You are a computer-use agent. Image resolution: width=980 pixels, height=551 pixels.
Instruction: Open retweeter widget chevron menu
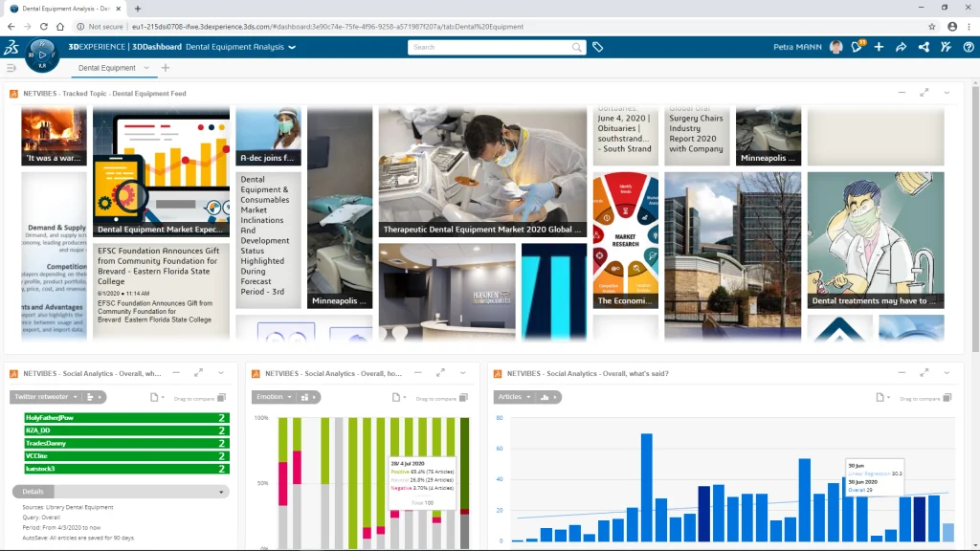coord(221,373)
